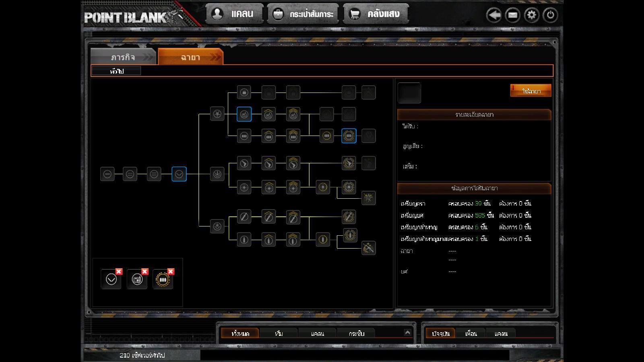Screen dimensions: 644x362
Task: Select the rifle with stars title node
Action: click(369, 248)
